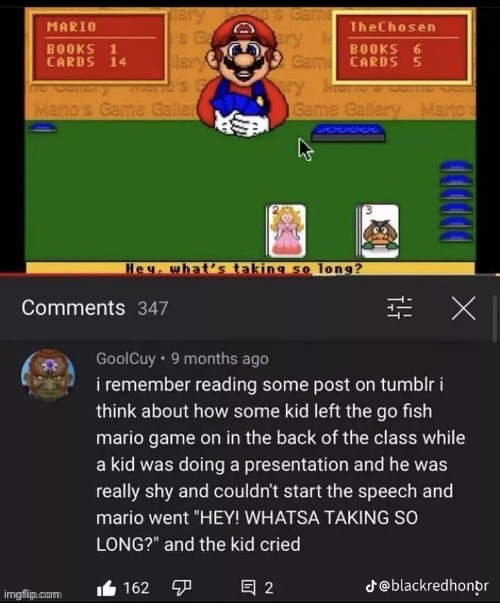Select the top blue book pile at right

456,167
